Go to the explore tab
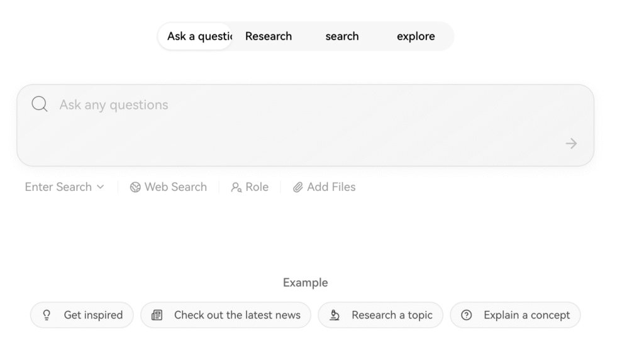The height and width of the screenshot is (343, 644). (416, 36)
